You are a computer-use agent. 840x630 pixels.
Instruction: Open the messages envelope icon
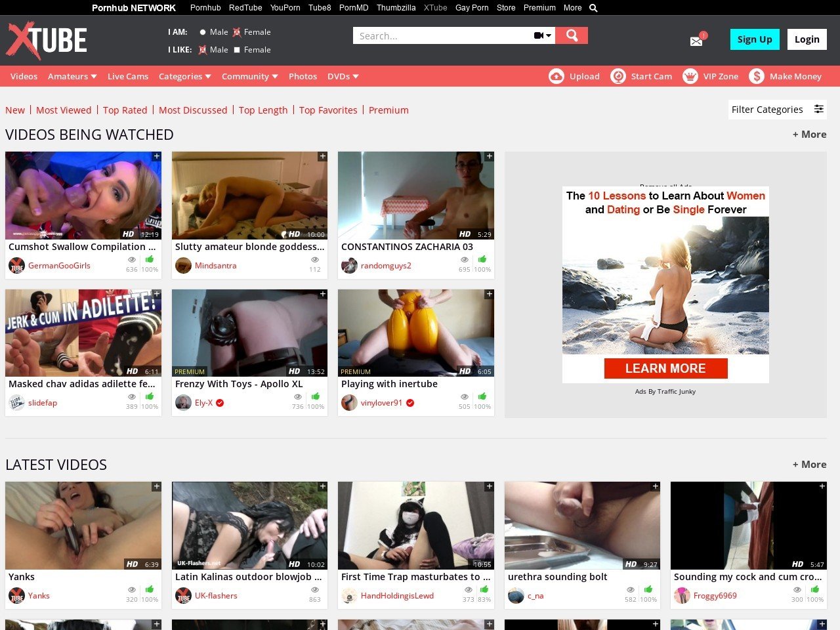(x=696, y=41)
